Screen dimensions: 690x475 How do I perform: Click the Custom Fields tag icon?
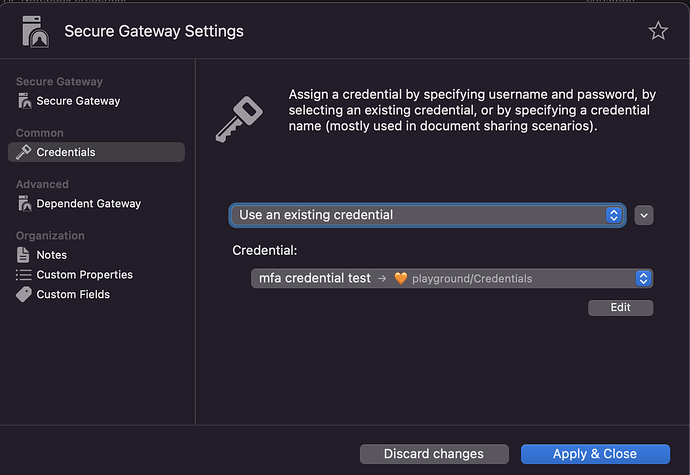(x=25, y=295)
